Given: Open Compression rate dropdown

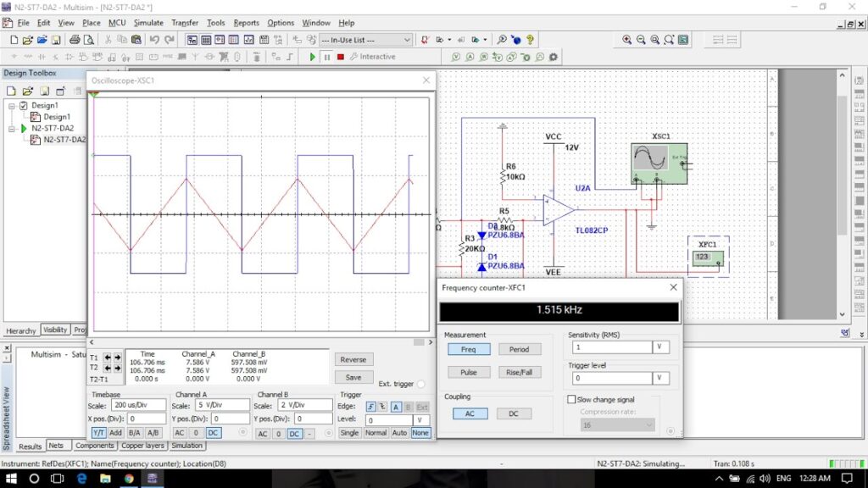Looking at the screenshot, I should (649, 425).
